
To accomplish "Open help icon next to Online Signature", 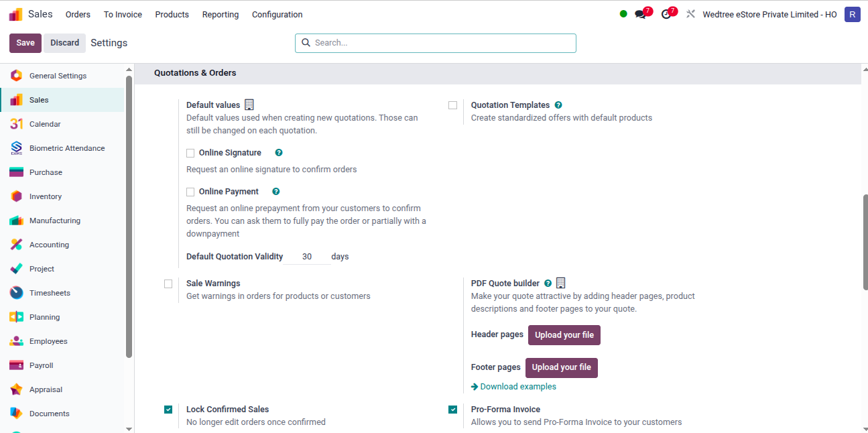I will (279, 153).
